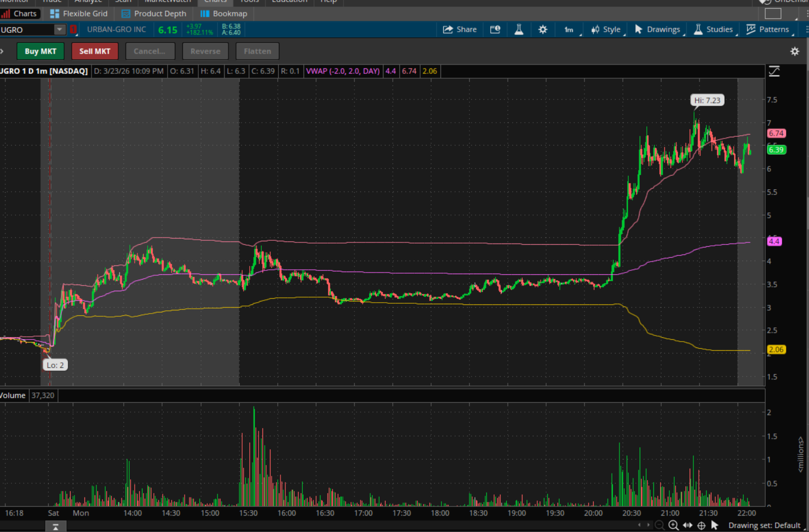
Task: Click the red symbol link indicator
Action: (73, 30)
